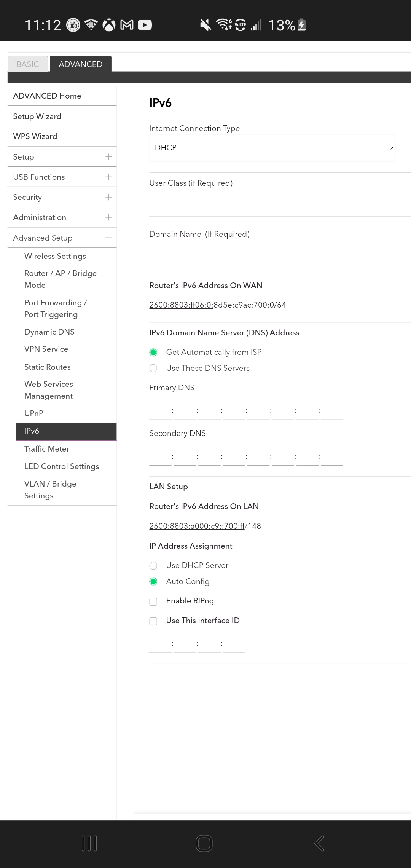The width and height of the screenshot is (411, 868).
Task: Expand the Setup section plus icon
Action: [x=108, y=157]
